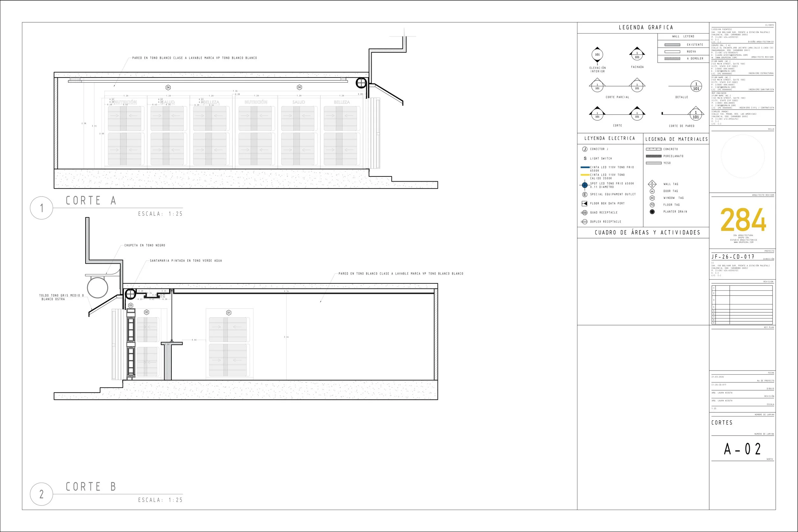Click hexagon tag 03 in Corte B
This screenshot has height=532, width=798.
(131, 306)
